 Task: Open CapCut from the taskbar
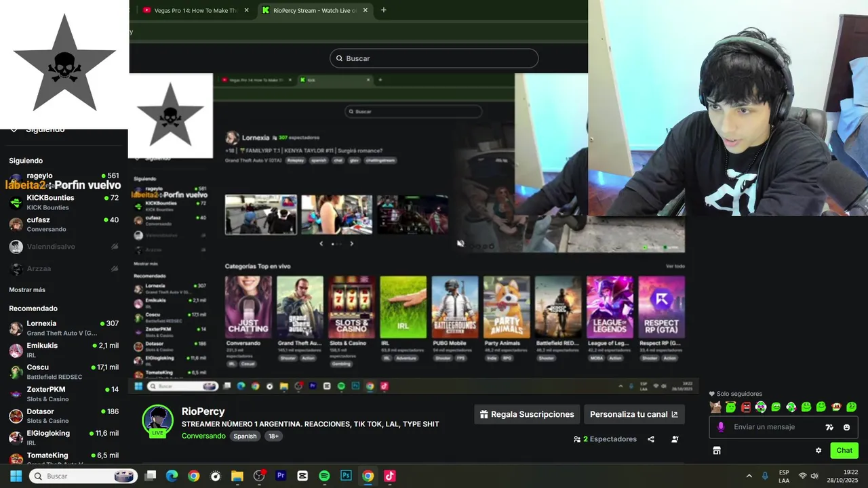click(x=302, y=476)
